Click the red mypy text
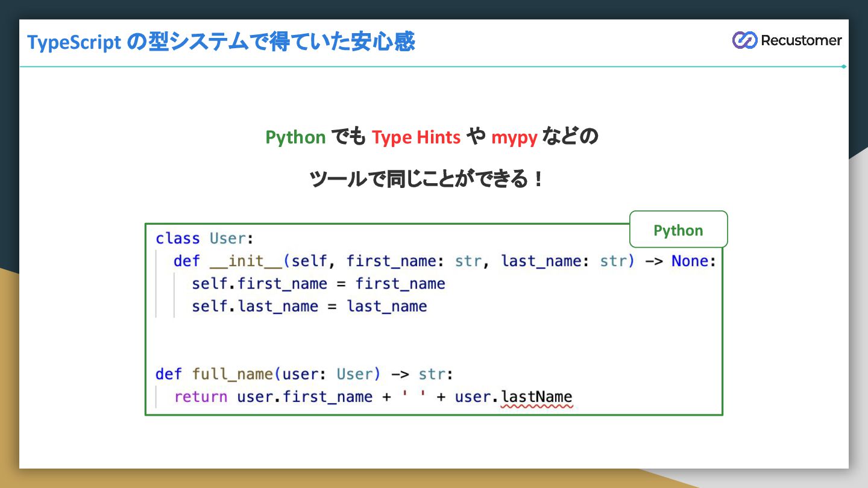This screenshot has height=488, width=868. pyautogui.click(x=514, y=138)
